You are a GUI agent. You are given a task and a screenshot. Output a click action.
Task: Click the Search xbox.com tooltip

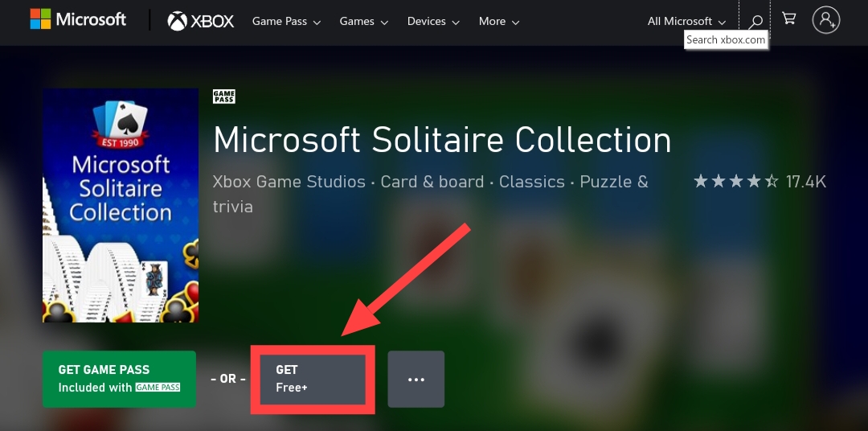(726, 40)
